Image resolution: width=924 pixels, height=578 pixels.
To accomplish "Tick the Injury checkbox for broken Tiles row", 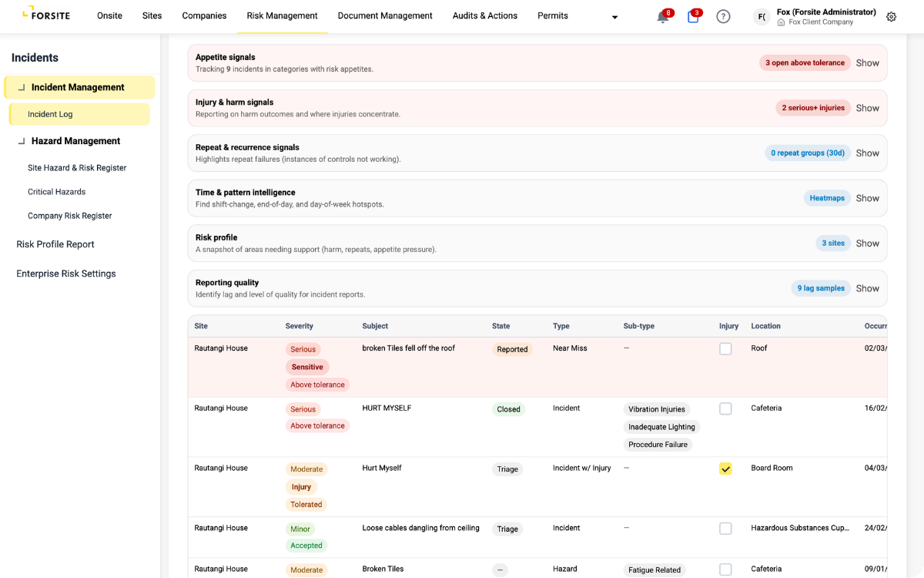I will click(725, 349).
